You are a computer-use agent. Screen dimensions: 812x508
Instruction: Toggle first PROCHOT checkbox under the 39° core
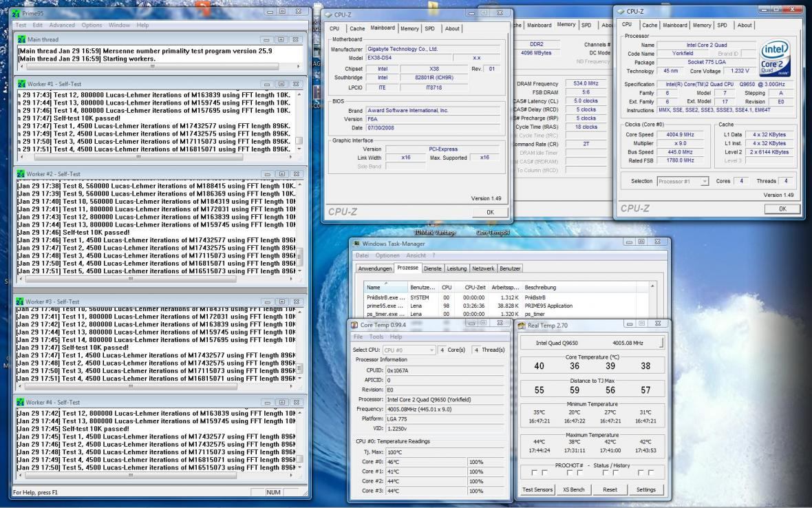606,473
